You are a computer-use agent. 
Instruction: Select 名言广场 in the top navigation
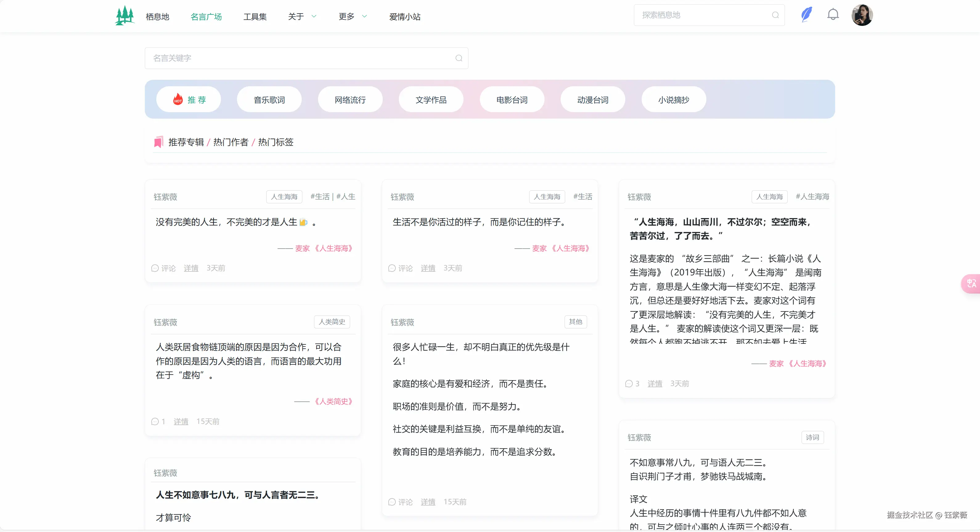(x=206, y=16)
